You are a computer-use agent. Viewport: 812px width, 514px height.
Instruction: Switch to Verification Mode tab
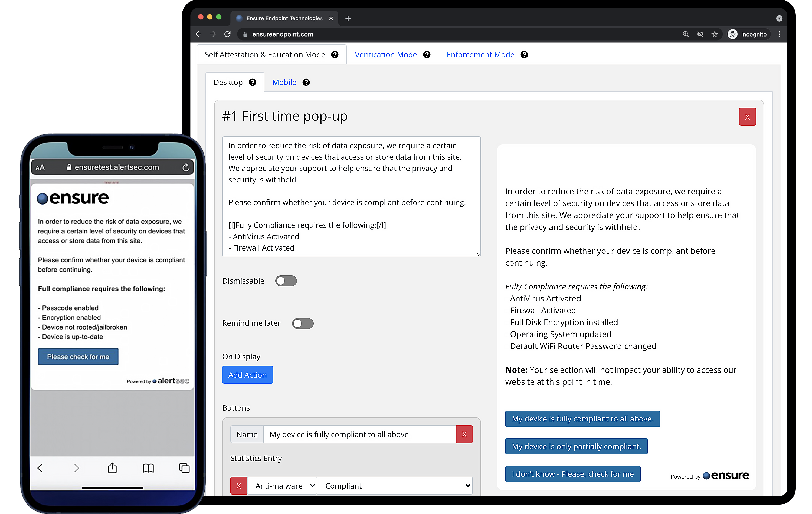(386, 55)
